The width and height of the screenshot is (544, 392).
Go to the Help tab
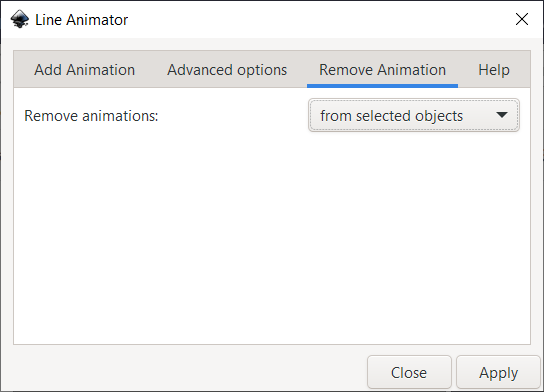pyautogui.click(x=494, y=70)
